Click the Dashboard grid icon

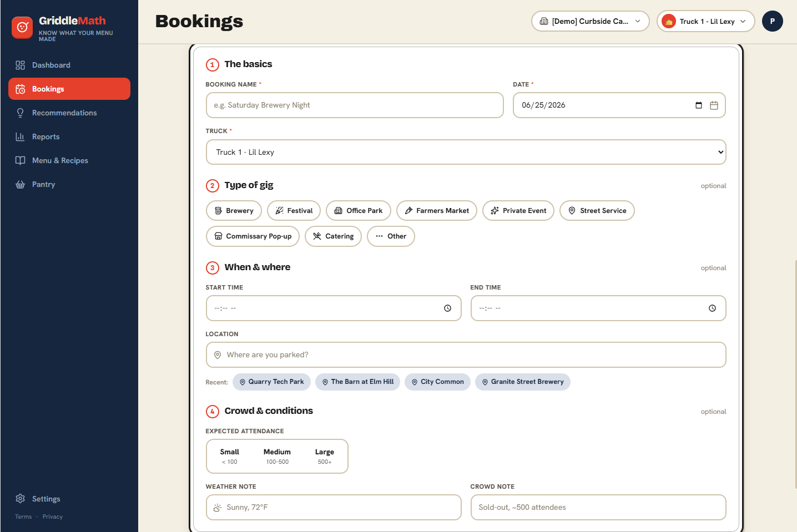click(x=21, y=65)
